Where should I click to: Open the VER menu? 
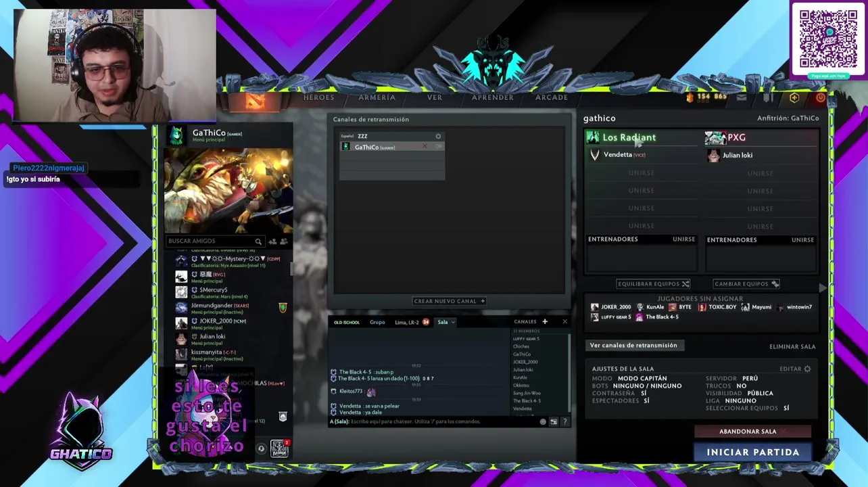435,97
